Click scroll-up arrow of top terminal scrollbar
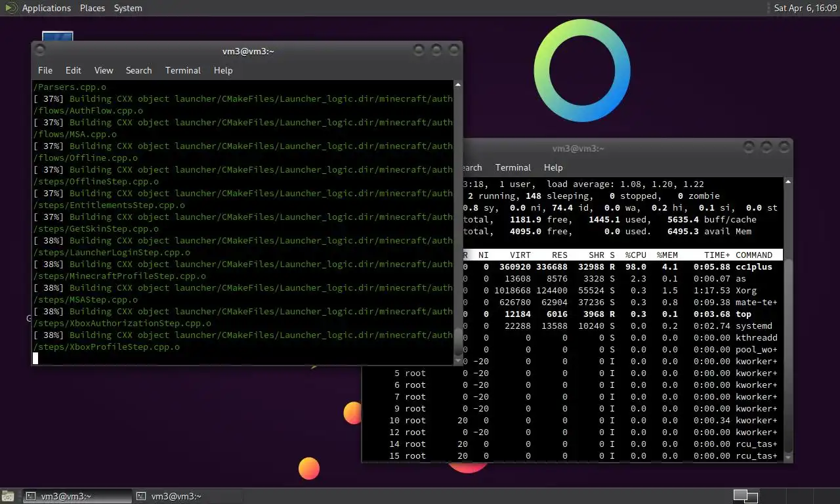840x504 pixels. pyautogui.click(x=787, y=182)
